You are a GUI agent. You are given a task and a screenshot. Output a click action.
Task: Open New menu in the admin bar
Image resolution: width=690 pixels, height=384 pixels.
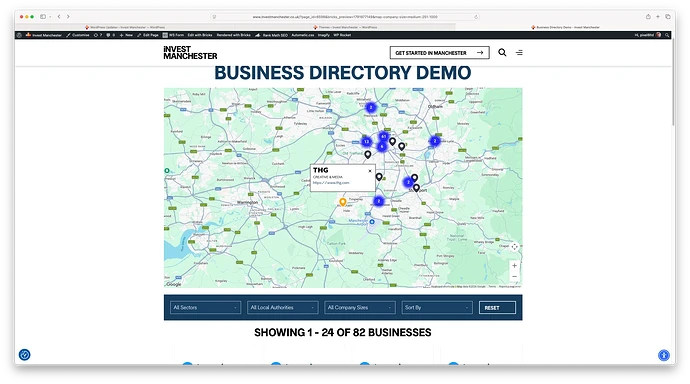pos(126,35)
